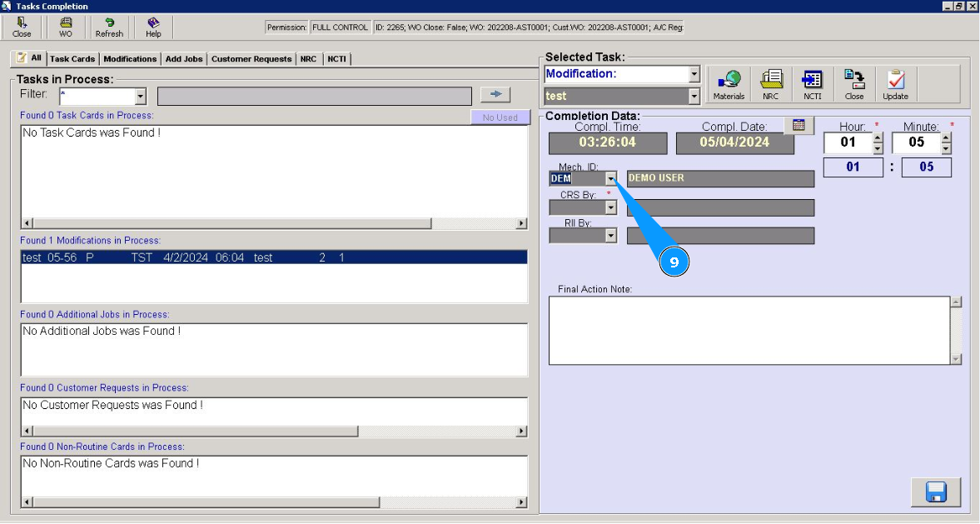Click 'No Additional Jobs was Found !' text

click(x=102, y=331)
